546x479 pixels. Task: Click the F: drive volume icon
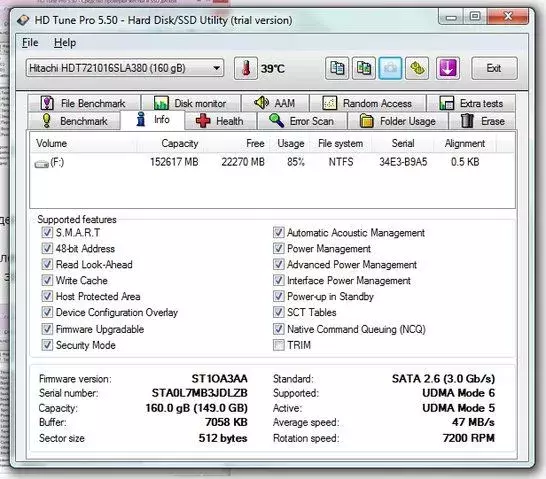[x=41, y=163]
